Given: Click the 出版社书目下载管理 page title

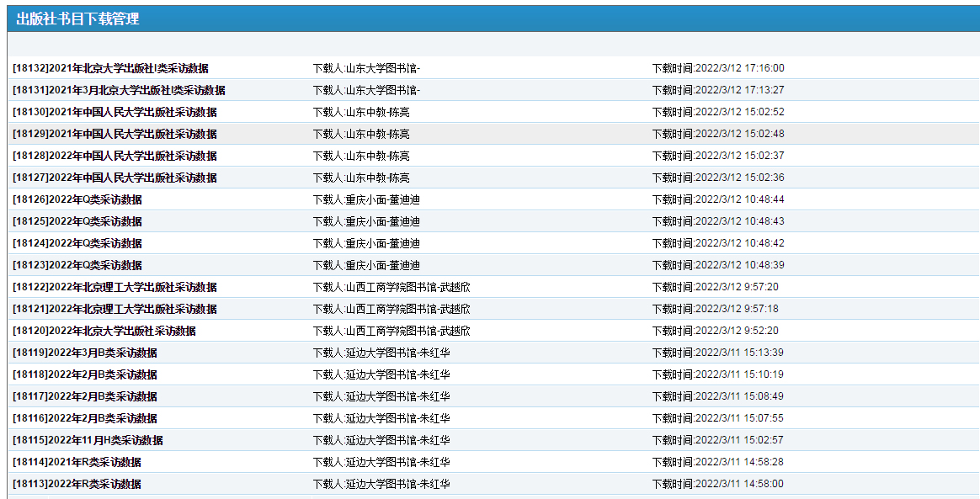Looking at the screenshot, I should tap(77, 19).
